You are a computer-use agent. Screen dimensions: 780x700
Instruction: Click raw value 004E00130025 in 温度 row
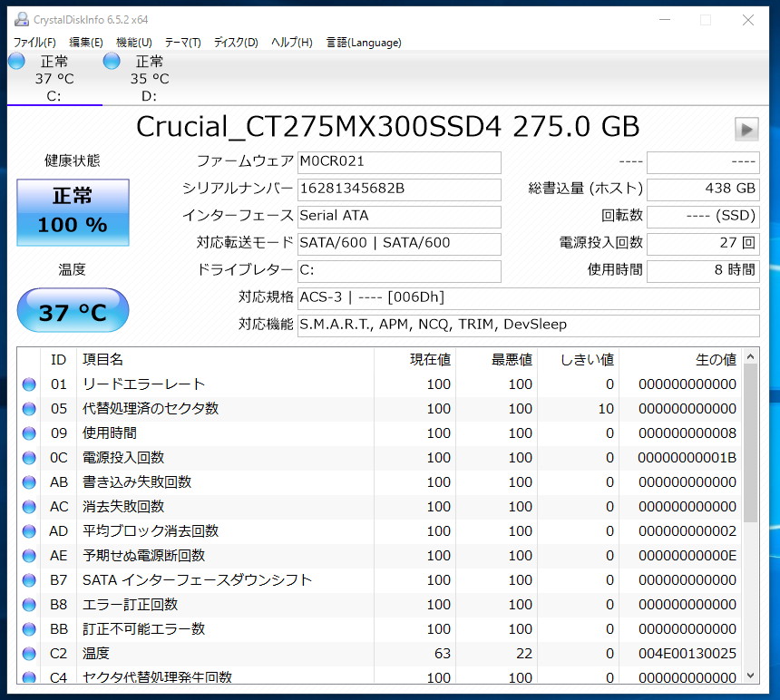coord(687,653)
